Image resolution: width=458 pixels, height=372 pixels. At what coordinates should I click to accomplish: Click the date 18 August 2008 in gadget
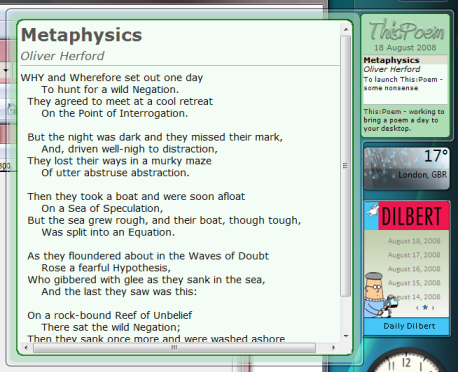405,48
